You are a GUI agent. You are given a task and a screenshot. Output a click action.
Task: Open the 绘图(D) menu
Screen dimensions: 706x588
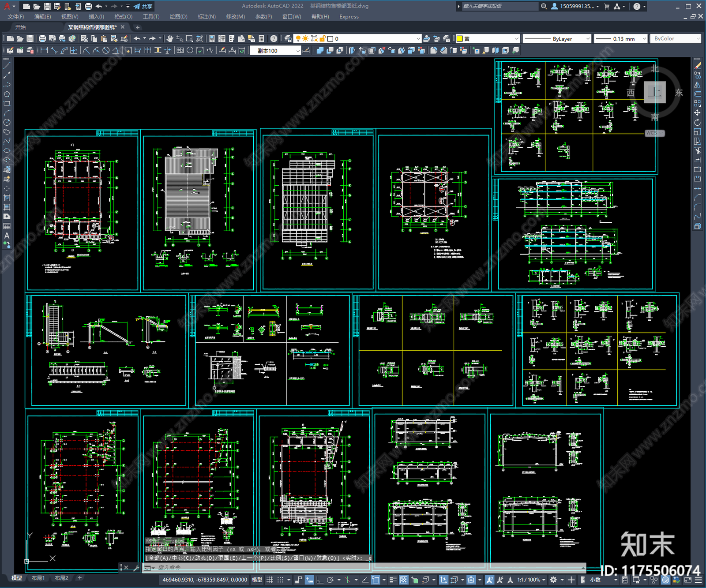179,17
